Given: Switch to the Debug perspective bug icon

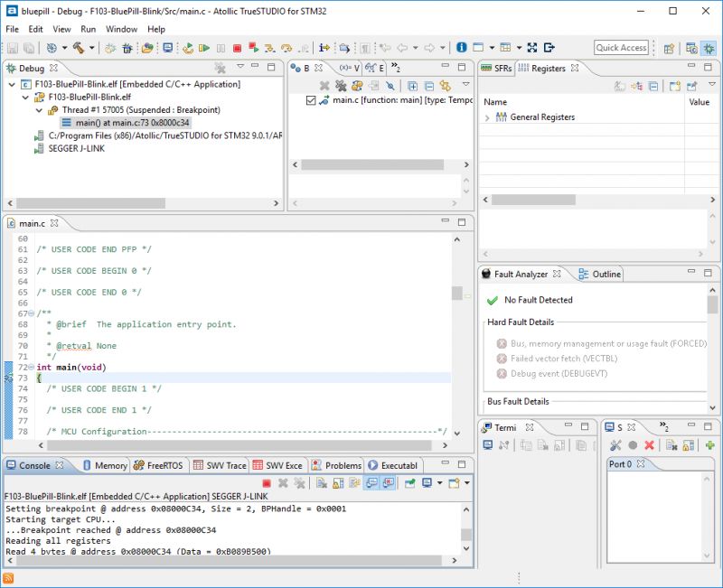Looking at the screenshot, I should coord(709,48).
